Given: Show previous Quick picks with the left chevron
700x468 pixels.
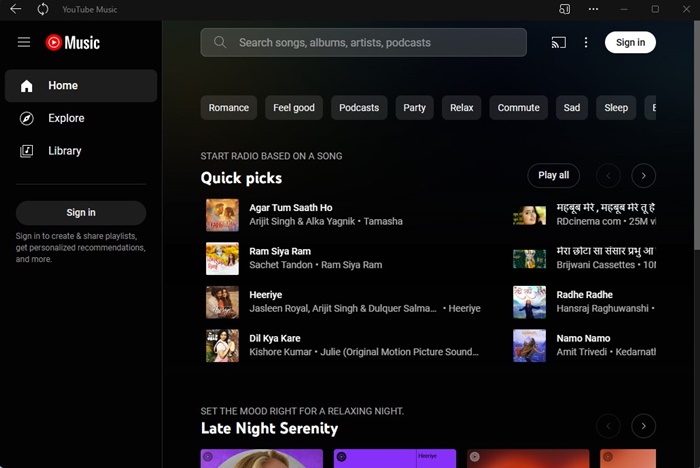Looking at the screenshot, I should 608,176.
